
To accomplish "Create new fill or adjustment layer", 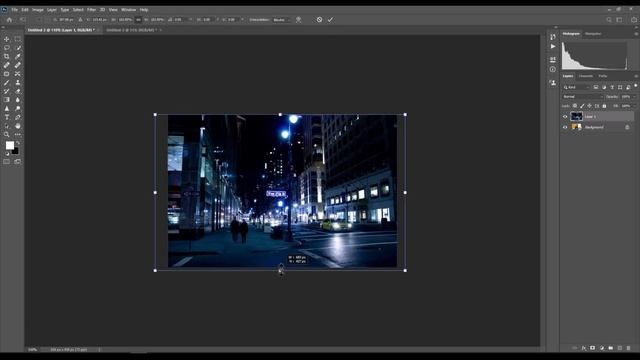I will [602, 348].
